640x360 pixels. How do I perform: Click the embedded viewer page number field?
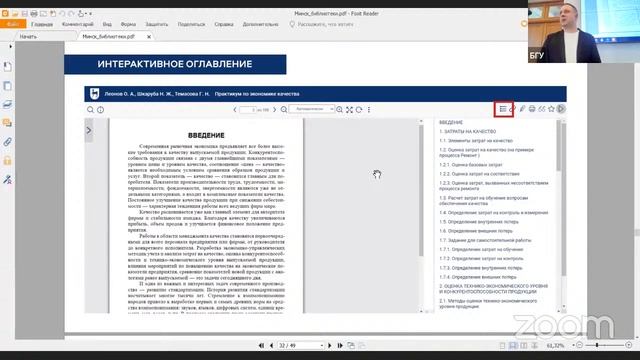coord(248,110)
